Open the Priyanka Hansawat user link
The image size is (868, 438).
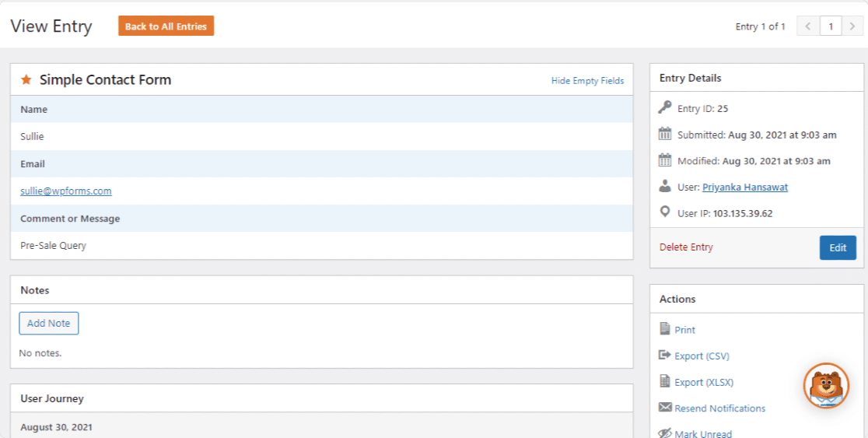tap(745, 187)
